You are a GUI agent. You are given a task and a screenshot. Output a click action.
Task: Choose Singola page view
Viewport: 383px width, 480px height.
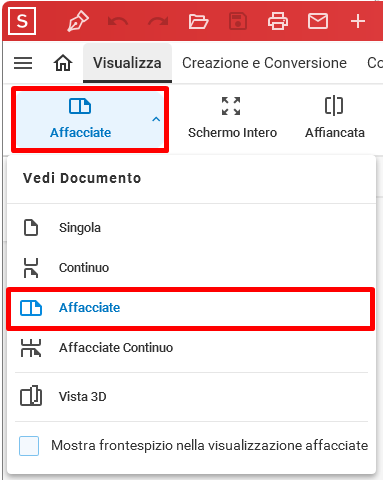(191, 228)
